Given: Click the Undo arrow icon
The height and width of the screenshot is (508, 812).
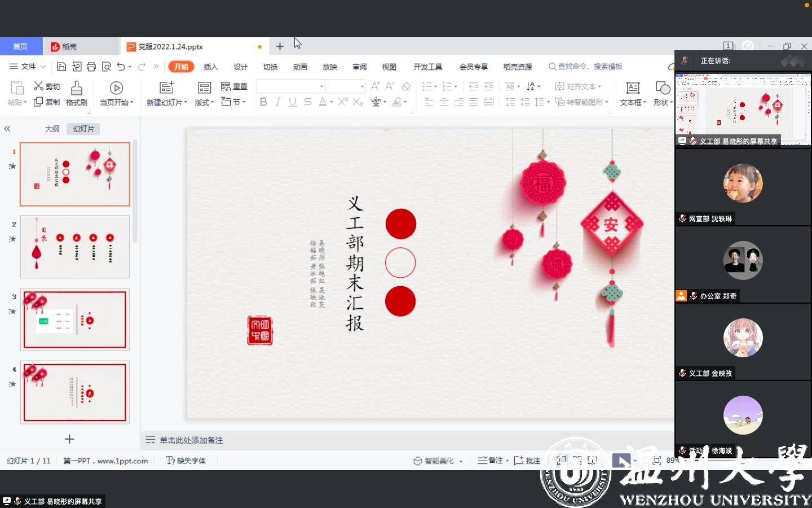Looking at the screenshot, I should pyautogui.click(x=121, y=67).
